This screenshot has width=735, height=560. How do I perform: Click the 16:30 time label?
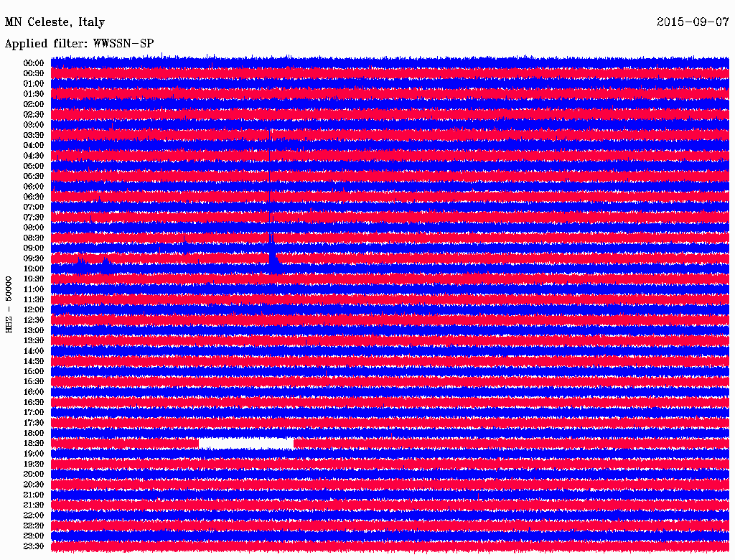pyautogui.click(x=34, y=403)
